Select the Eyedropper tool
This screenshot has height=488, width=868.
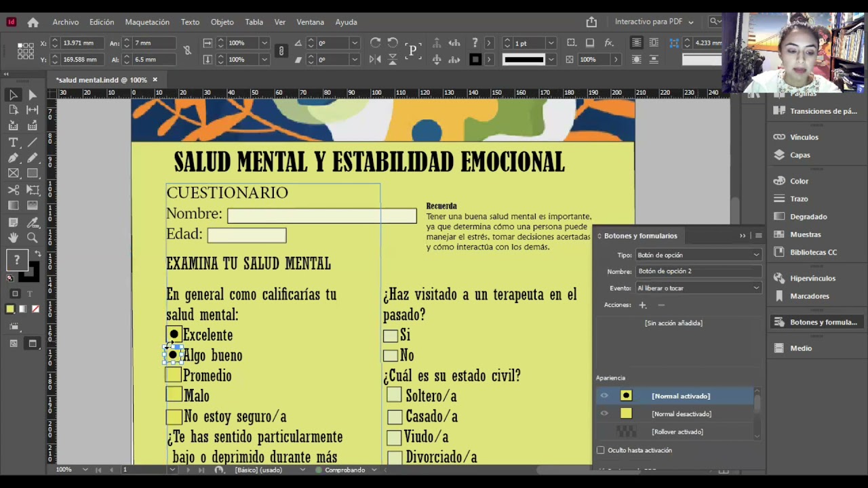tap(32, 222)
